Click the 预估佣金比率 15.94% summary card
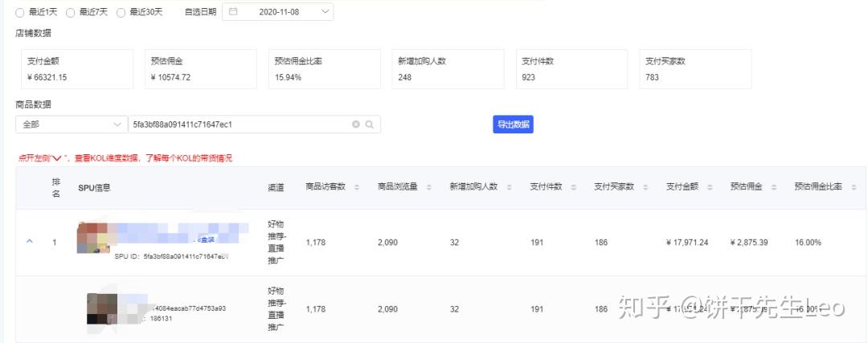The width and height of the screenshot is (868, 343). point(325,69)
